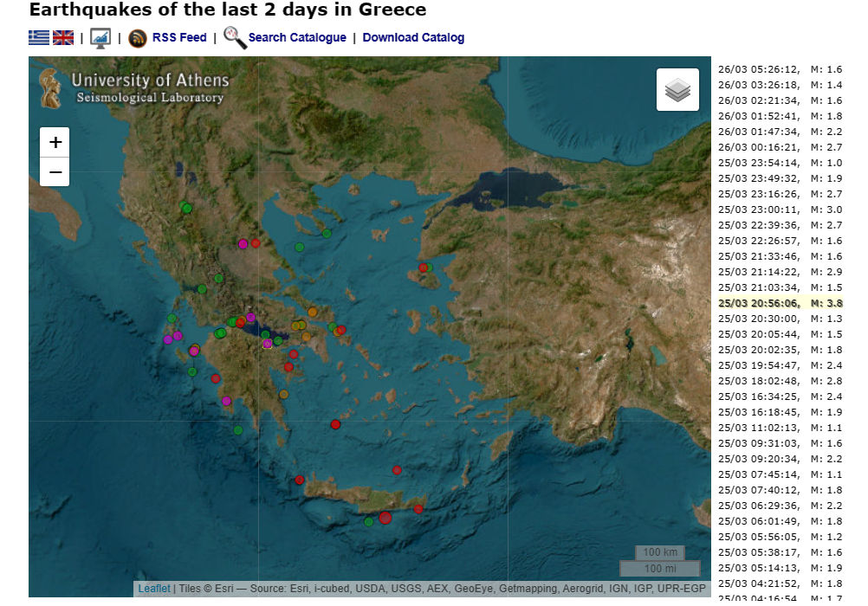Image resolution: width=868 pixels, height=606 pixels.
Task: Click the Download Catalog link
Action: tap(413, 37)
